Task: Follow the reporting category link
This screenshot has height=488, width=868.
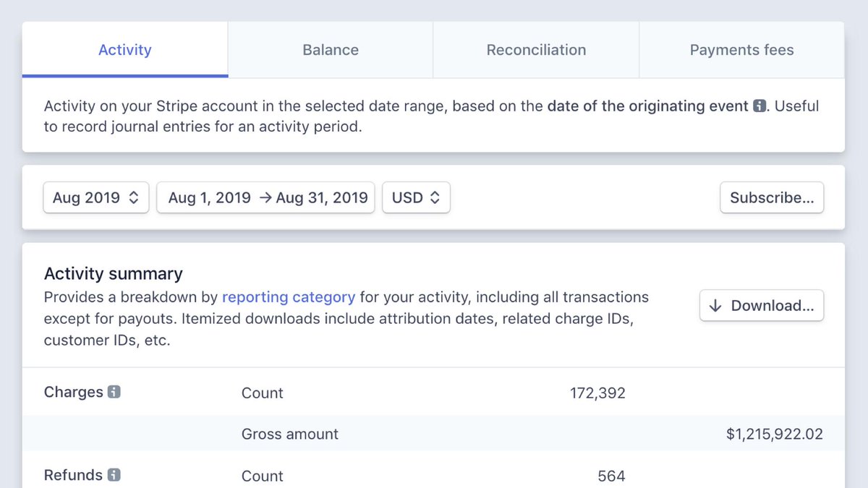Action: (x=289, y=296)
